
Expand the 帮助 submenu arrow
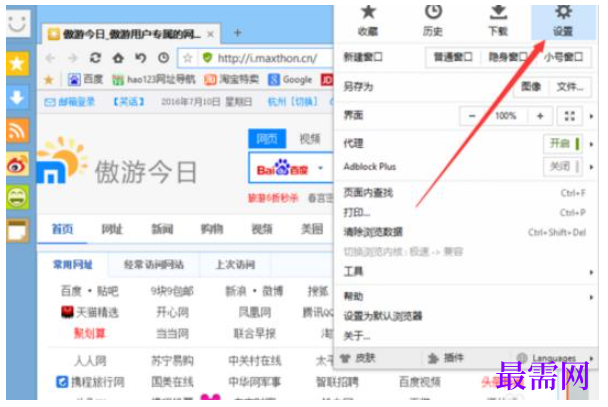pos(591,297)
